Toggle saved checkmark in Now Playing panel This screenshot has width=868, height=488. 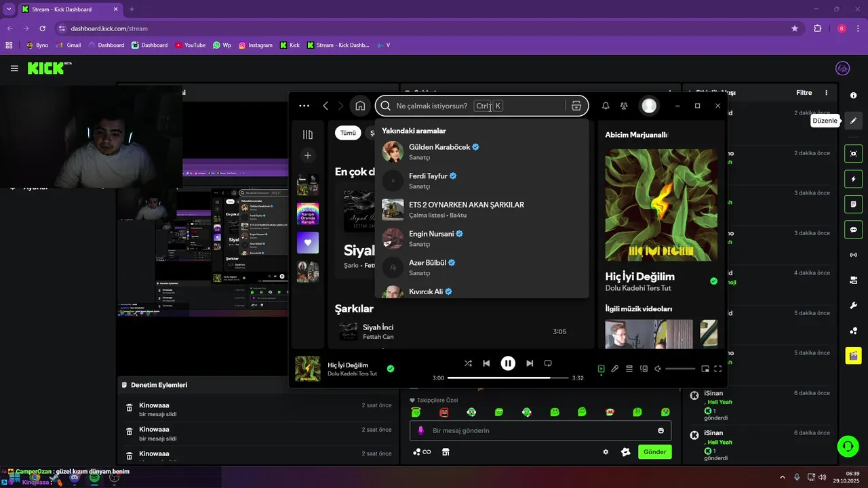(713, 281)
